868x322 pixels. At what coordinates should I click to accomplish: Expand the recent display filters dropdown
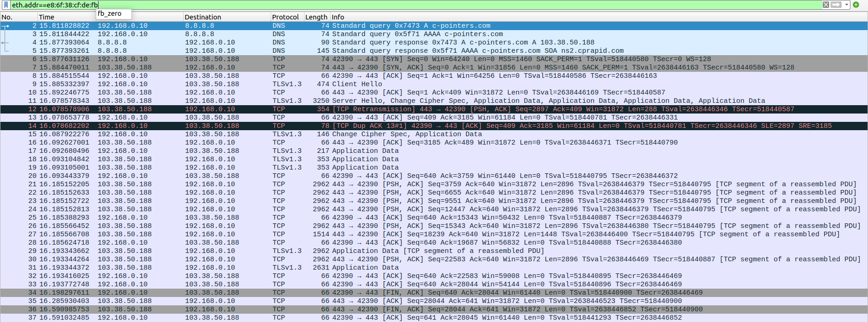click(x=847, y=5)
